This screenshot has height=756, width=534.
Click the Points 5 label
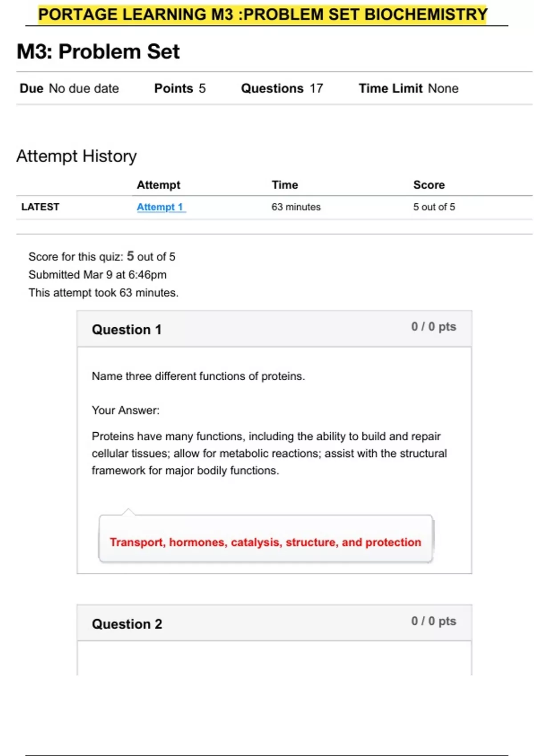[180, 88]
